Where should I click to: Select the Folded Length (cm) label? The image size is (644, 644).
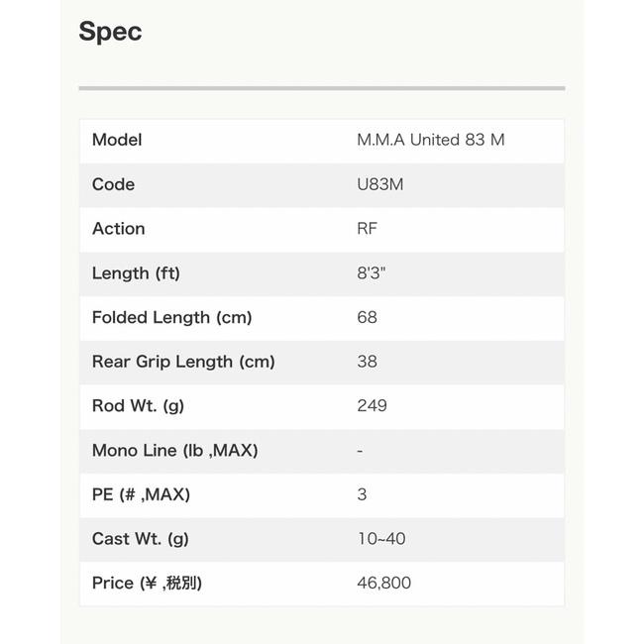tap(171, 318)
